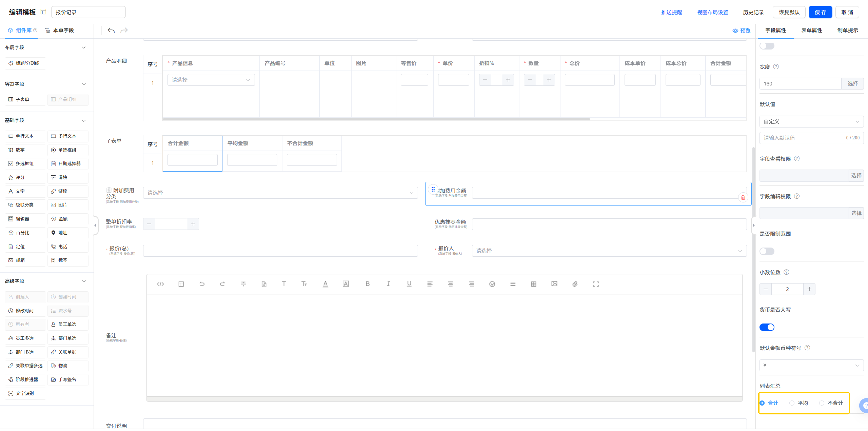
Task: Delete the field with the red trash icon
Action: coord(743,198)
